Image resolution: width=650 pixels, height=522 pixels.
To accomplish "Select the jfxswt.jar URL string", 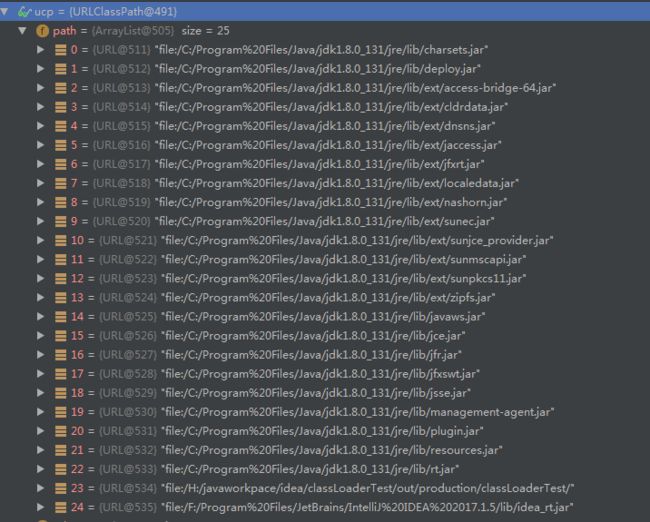I will (x=320, y=374).
